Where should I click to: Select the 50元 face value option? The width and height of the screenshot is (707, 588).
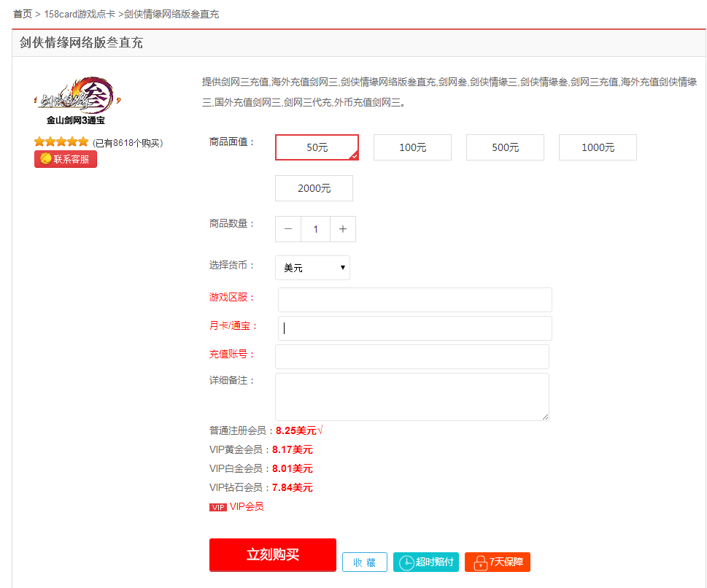[x=317, y=147]
